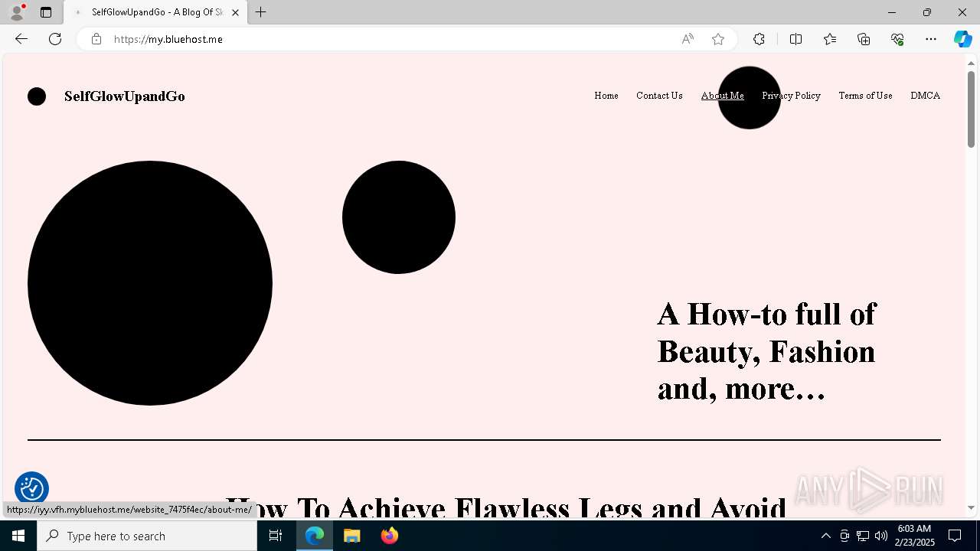Screen dimensions: 980x551
Task: Open a new browser tab
Action: [x=261, y=12]
